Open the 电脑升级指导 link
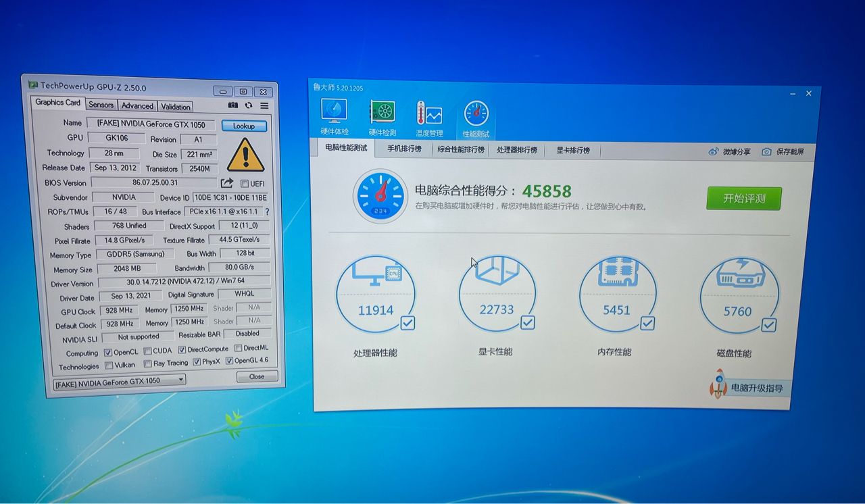Image resolution: width=865 pixels, height=504 pixels. 756,388
